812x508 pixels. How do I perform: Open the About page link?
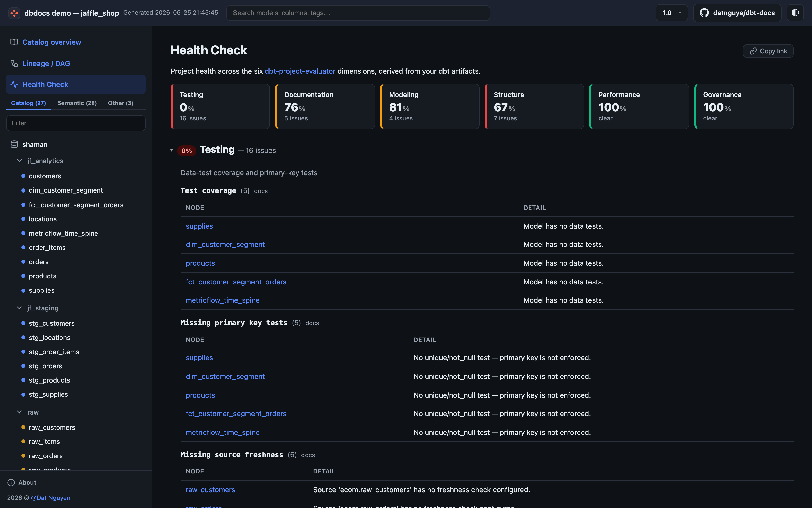[27, 482]
